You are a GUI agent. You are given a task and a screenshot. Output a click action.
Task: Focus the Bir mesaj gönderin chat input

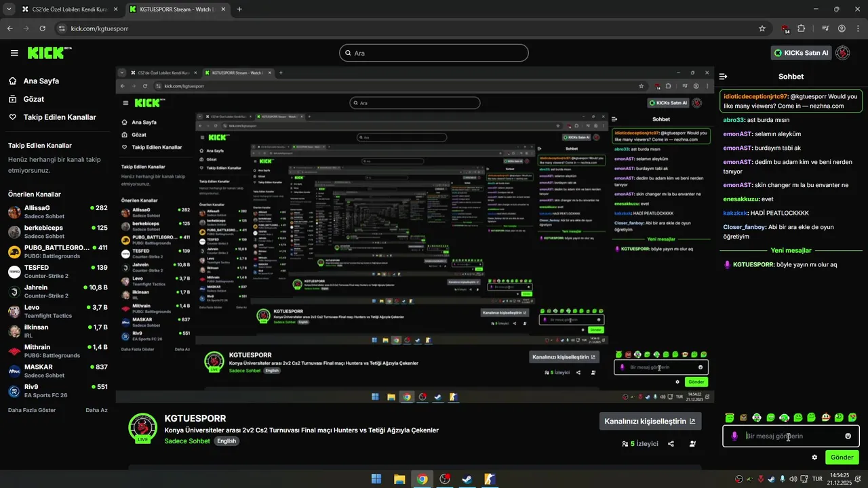(x=791, y=436)
